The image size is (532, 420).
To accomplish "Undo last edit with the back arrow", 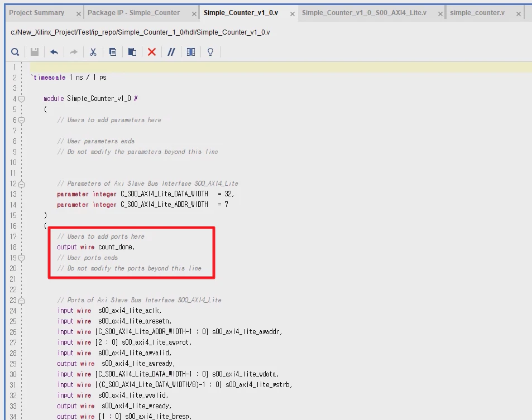I will pyautogui.click(x=54, y=52).
